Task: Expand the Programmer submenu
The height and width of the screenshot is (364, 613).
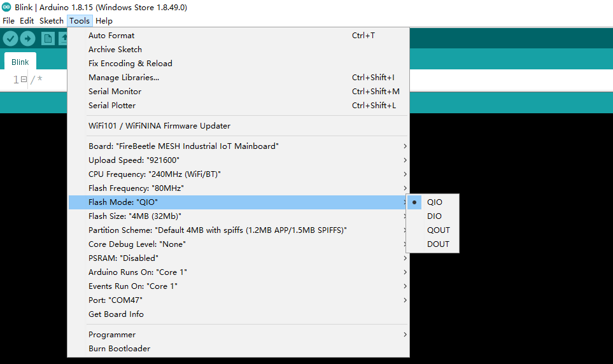Action: [x=239, y=335]
